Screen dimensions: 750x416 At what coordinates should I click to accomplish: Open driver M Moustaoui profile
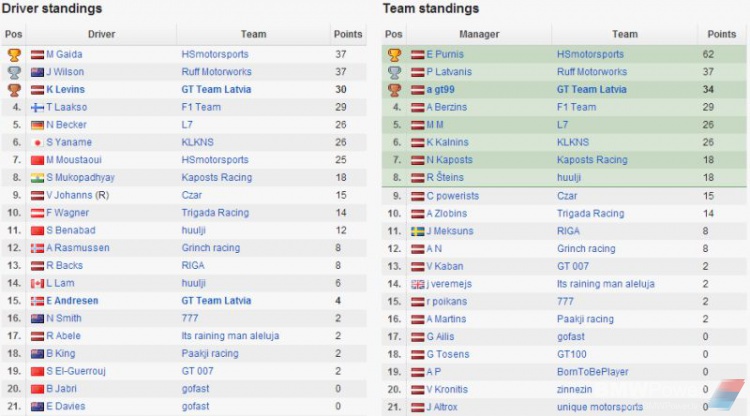click(74, 160)
